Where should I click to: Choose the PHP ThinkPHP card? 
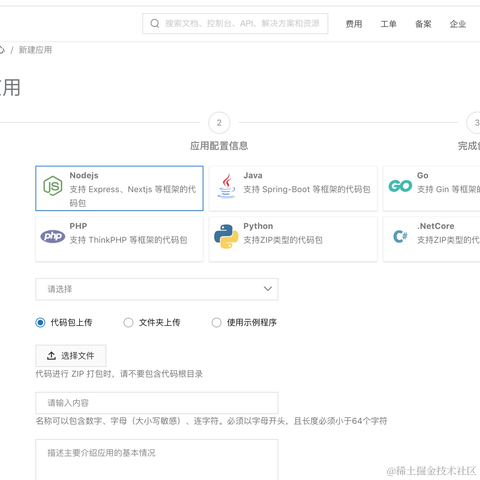click(119, 239)
